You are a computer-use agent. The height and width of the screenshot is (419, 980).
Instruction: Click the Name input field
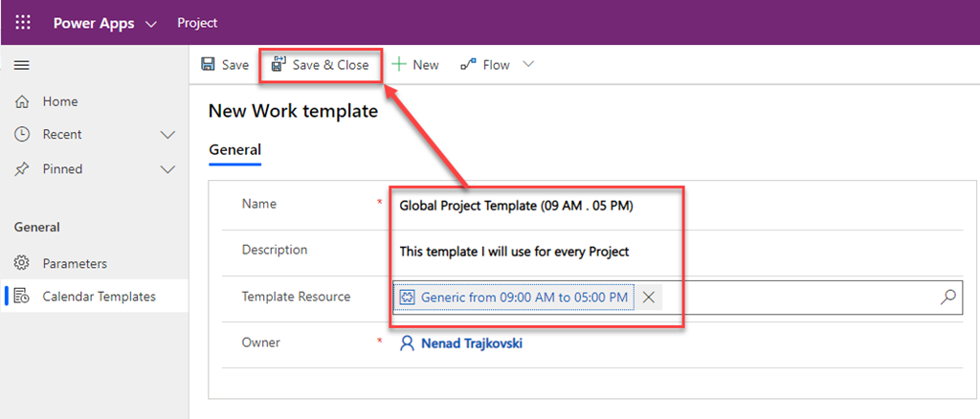(670, 205)
